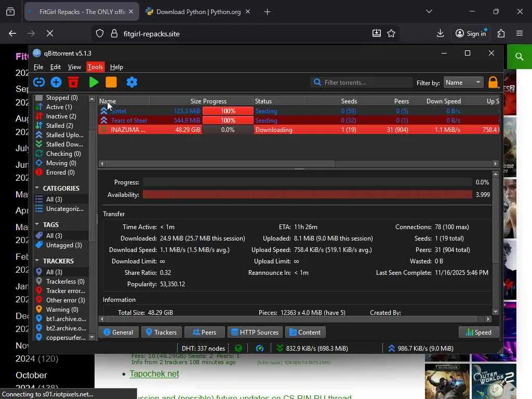
Task: Select the Stopped (0) status filter
Action: [61, 97]
